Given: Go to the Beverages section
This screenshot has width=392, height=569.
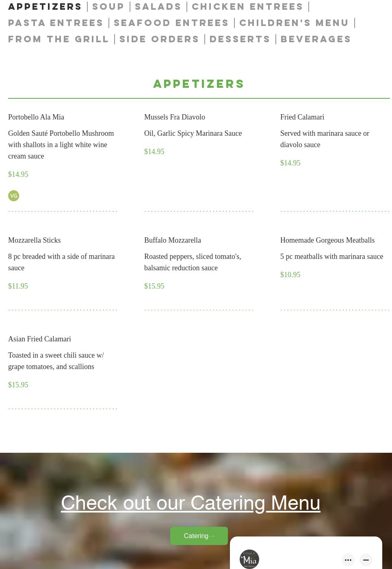Looking at the screenshot, I should 316,39.
